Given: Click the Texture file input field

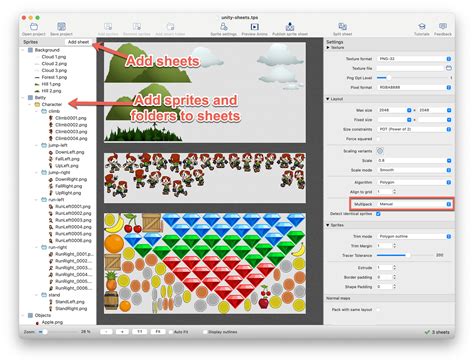Looking at the screenshot, I should tap(410, 68).
